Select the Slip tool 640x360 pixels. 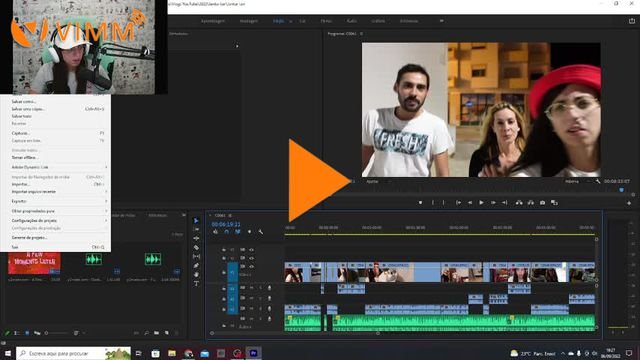coord(196,256)
